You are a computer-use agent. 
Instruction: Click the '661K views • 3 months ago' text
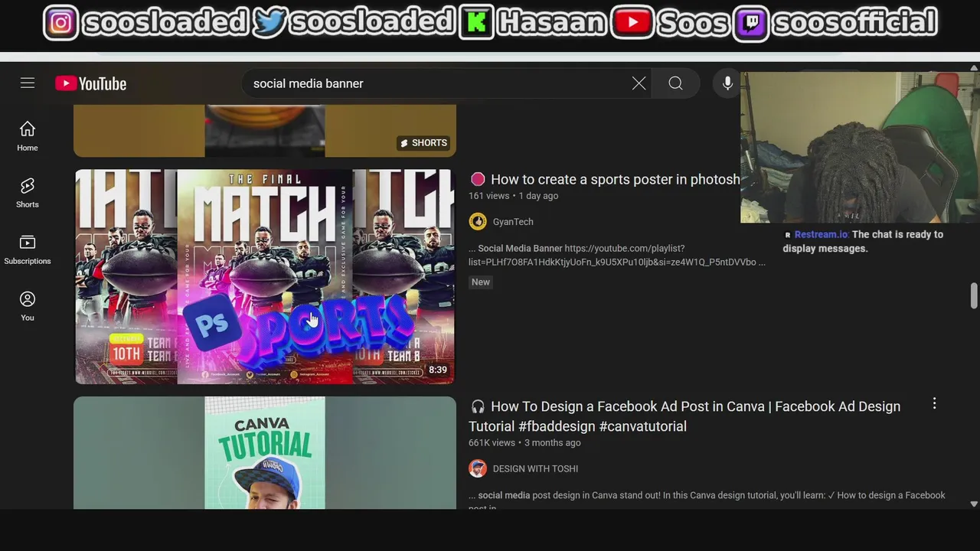tap(524, 443)
